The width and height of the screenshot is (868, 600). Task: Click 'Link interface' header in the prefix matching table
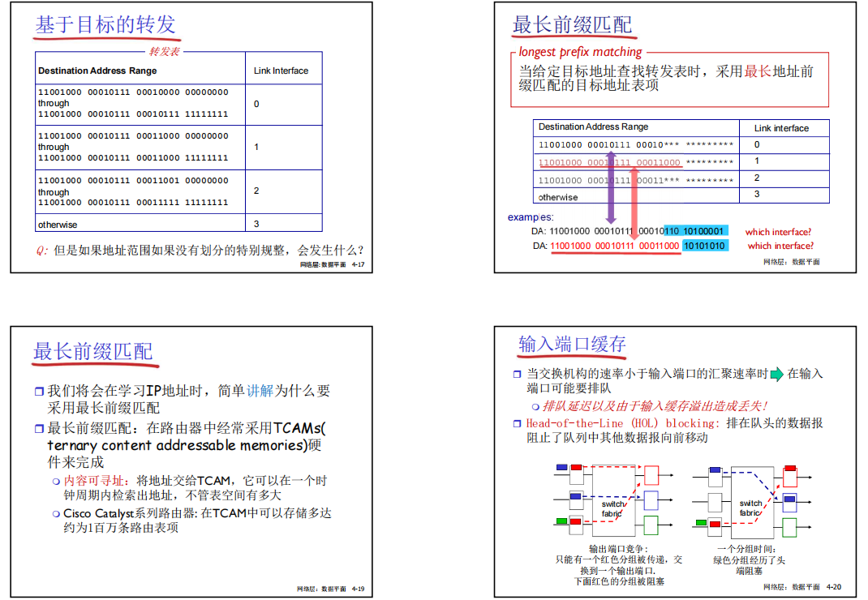pyautogui.click(x=781, y=128)
